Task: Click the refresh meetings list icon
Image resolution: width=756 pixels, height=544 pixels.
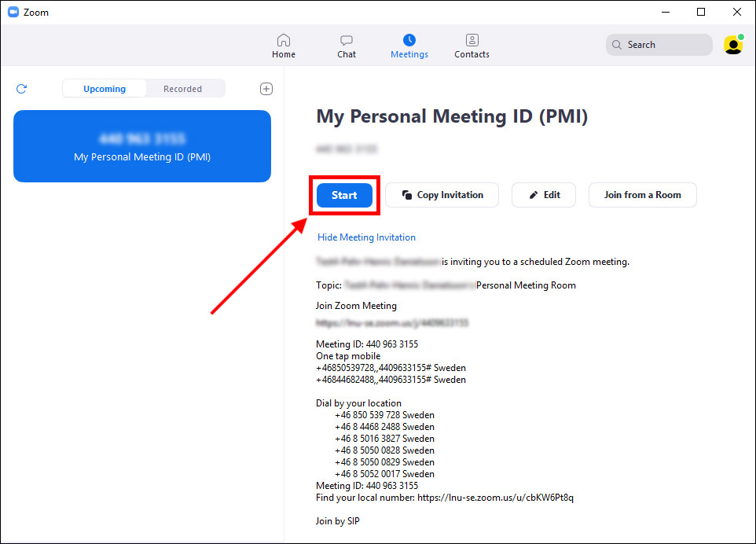Action: [21, 89]
